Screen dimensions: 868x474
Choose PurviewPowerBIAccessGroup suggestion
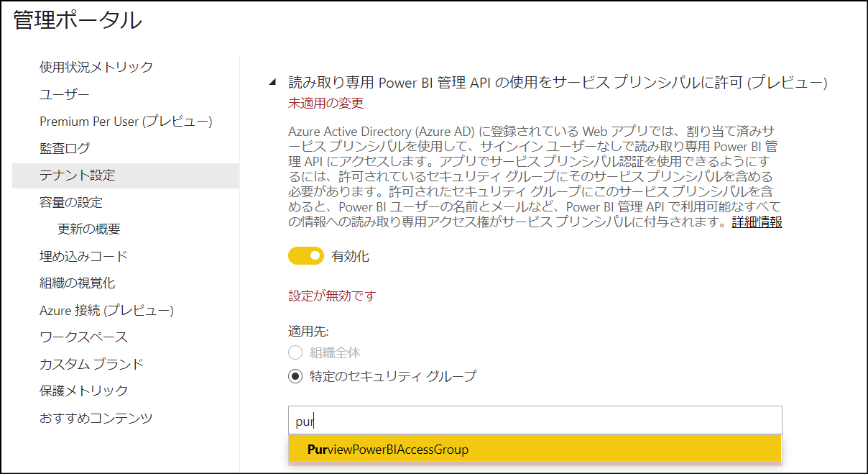(535, 450)
